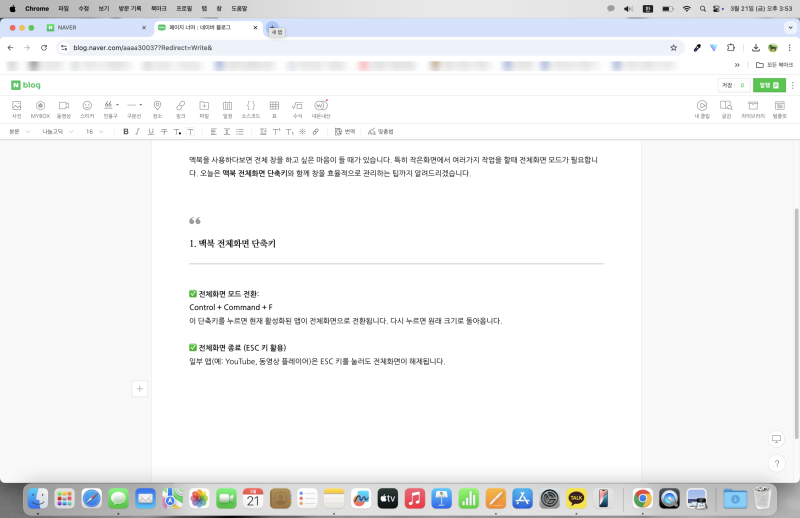Open the 북마크 menu
Image resolution: width=800 pixels, height=518 pixels.
pos(159,9)
